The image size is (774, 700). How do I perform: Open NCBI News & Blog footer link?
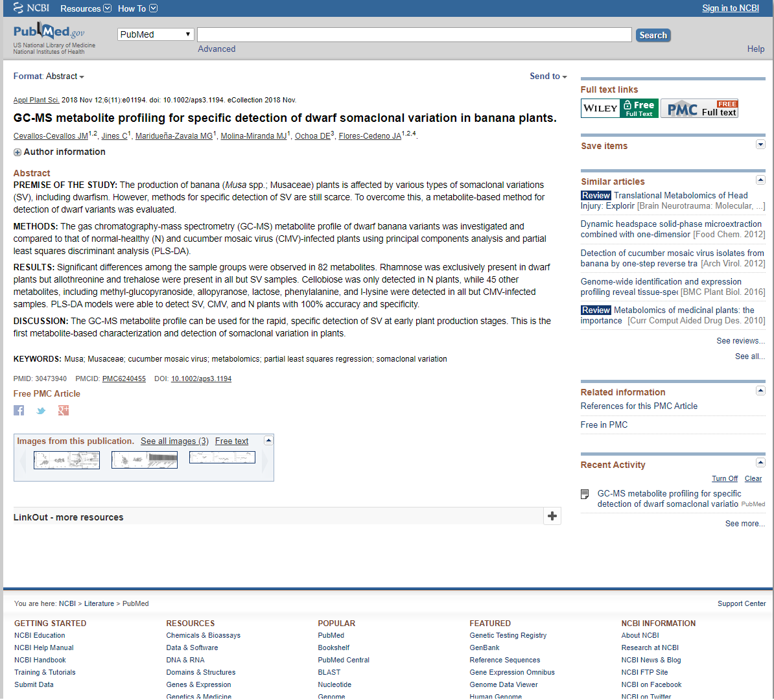click(651, 660)
